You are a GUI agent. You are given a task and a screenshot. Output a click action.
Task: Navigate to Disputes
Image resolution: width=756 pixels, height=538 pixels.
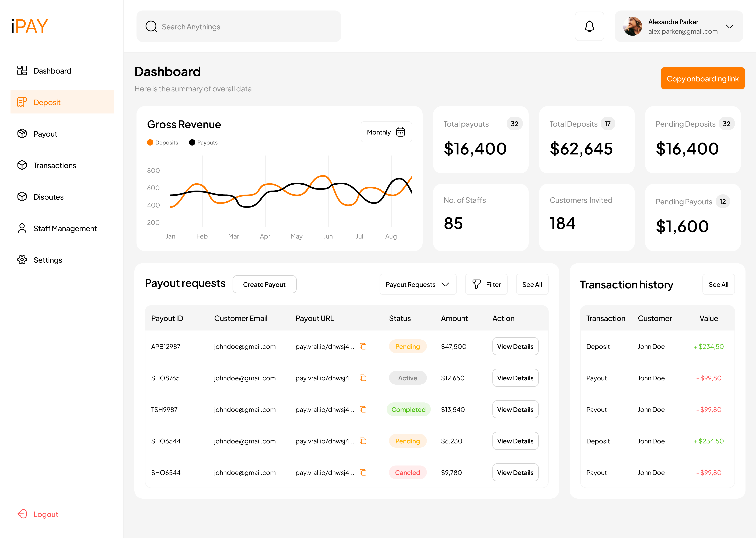point(48,197)
